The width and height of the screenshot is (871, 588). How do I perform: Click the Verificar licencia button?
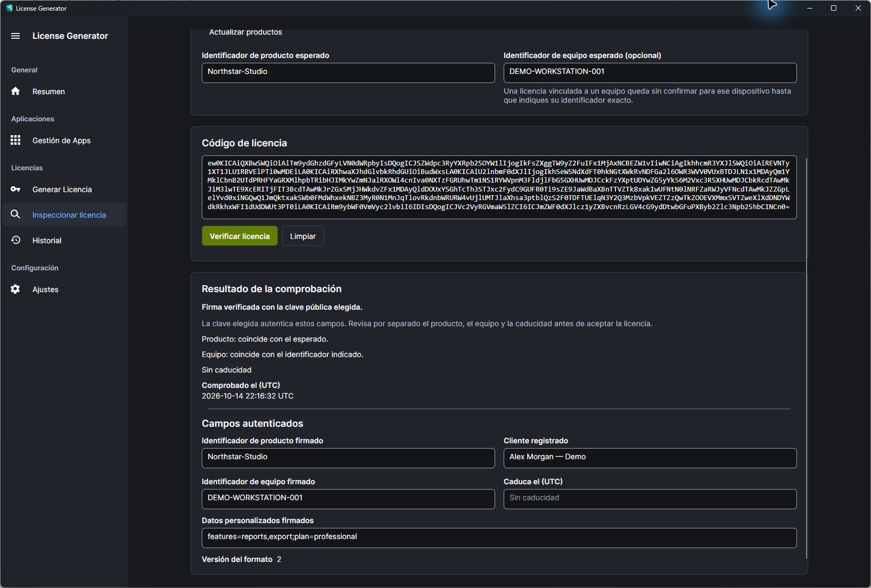(240, 236)
